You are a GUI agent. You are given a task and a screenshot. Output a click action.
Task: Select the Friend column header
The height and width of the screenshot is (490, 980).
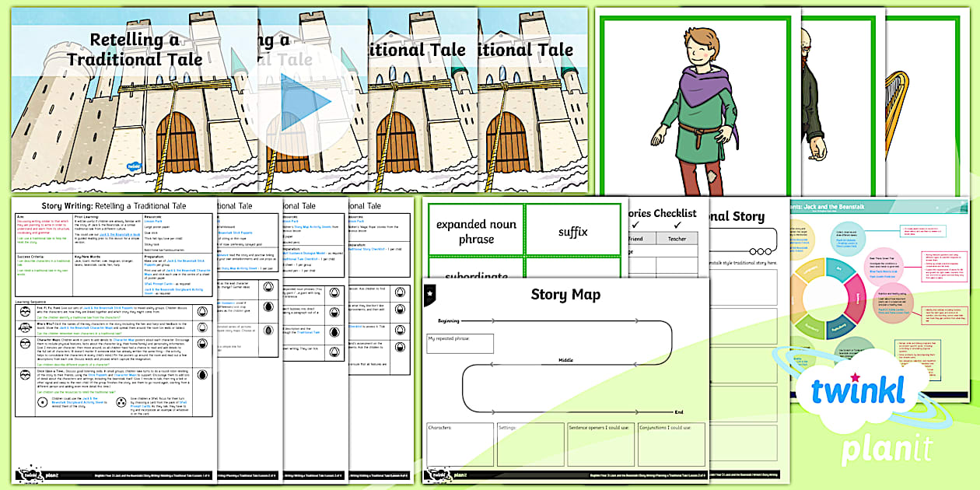[x=635, y=239]
